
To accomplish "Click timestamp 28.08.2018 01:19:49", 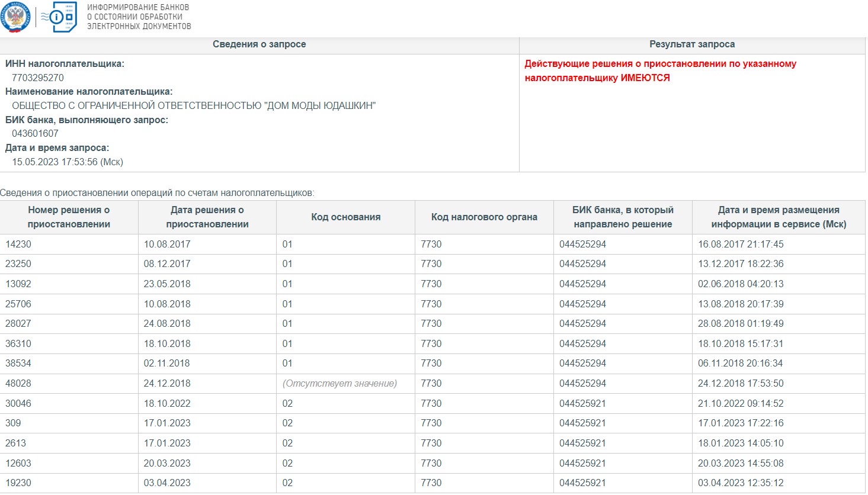I will [x=741, y=324].
